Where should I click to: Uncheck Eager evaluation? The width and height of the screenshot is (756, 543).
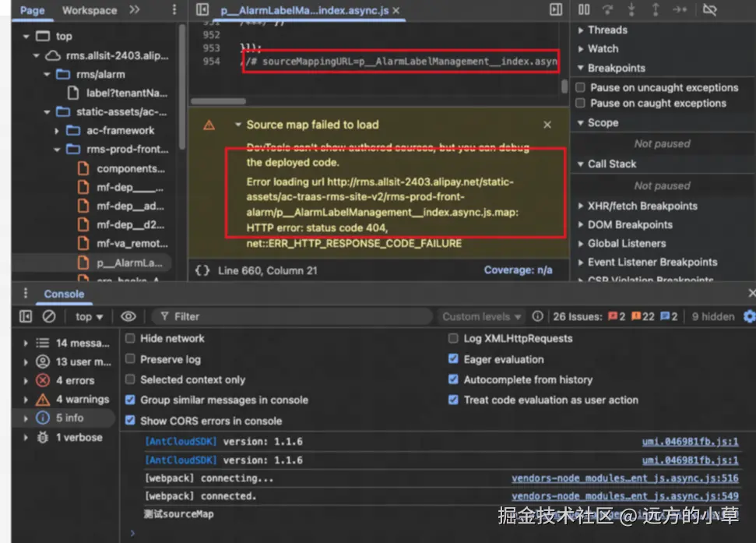(x=453, y=359)
